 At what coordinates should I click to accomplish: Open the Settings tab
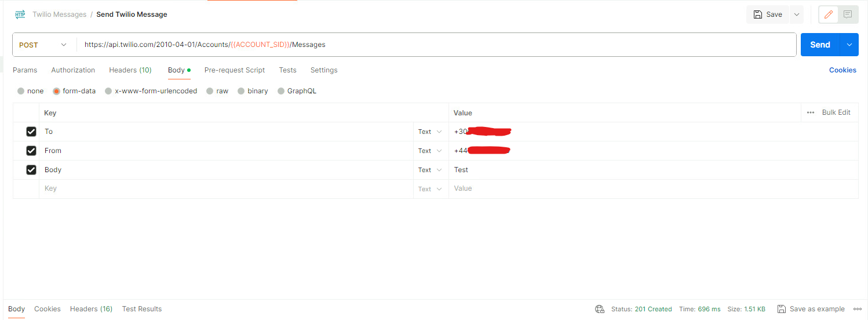click(324, 70)
